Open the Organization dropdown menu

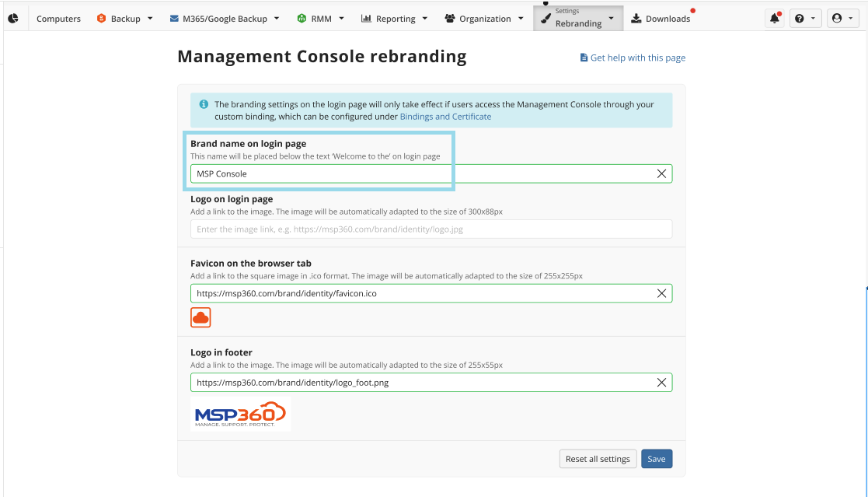tap(484, 19)
